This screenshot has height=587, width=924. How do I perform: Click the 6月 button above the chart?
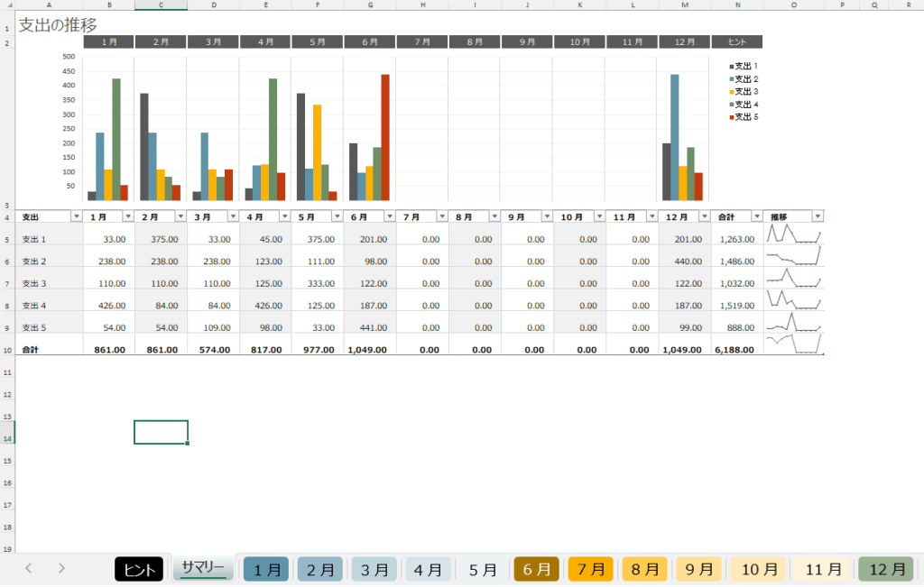pyautogui.click(x=370, y=41)
